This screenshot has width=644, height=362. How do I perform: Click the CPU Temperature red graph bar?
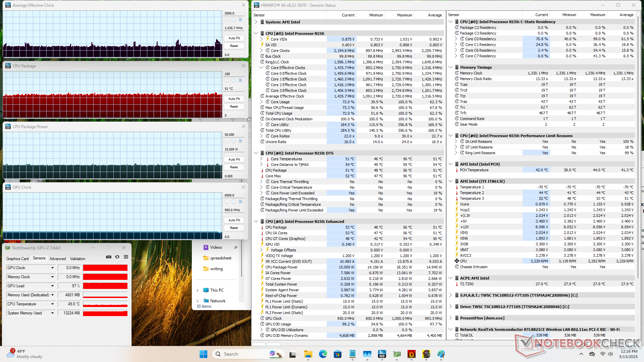pyautogui.click(x=105, y=304)
